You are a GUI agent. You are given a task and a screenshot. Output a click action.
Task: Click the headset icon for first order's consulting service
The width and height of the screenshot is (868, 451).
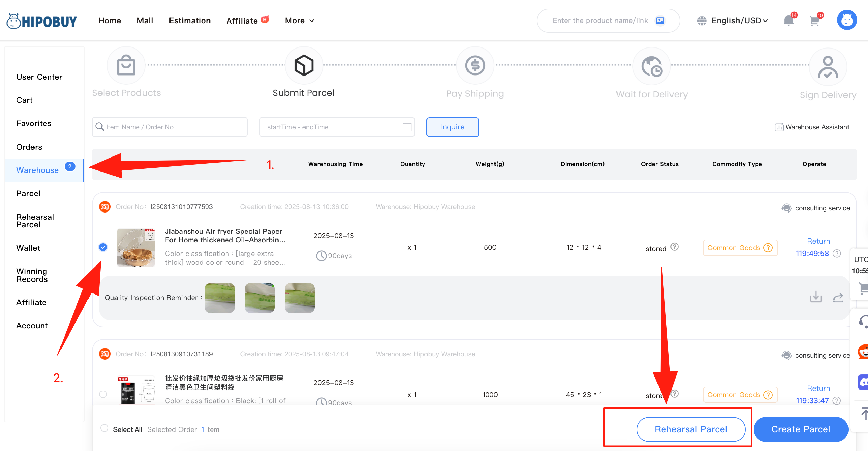786,208
